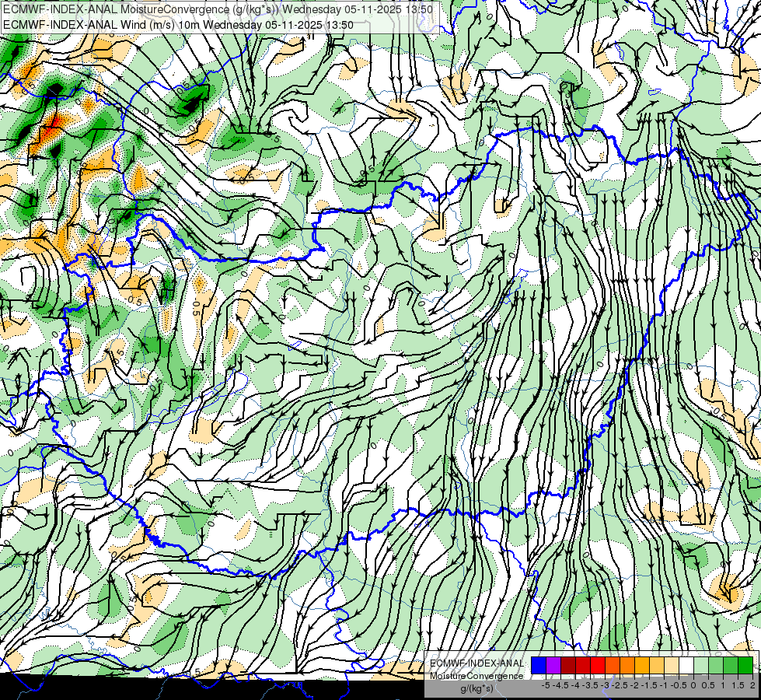
Task: Click the blue swatch in the legend
Action: point(539,665)
